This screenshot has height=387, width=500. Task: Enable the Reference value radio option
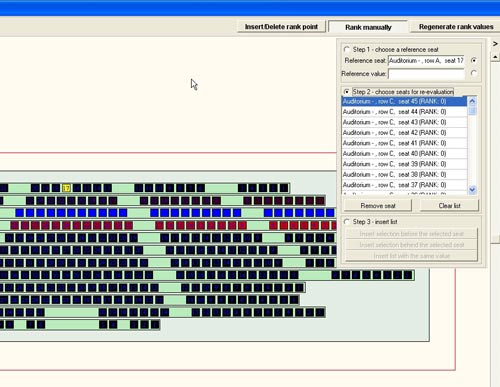(473, 73)
